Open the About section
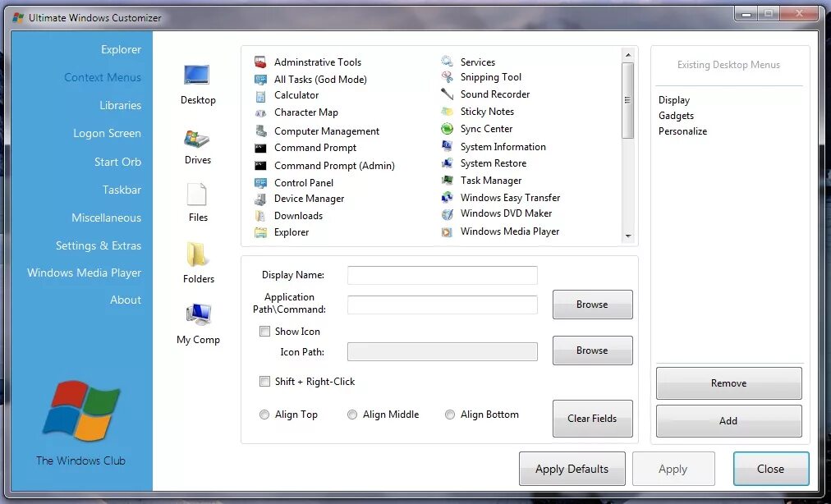 point(126,300)
